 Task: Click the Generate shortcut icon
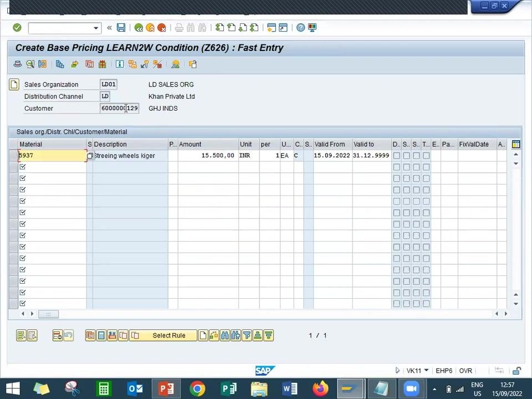click(x=283, y=28)
